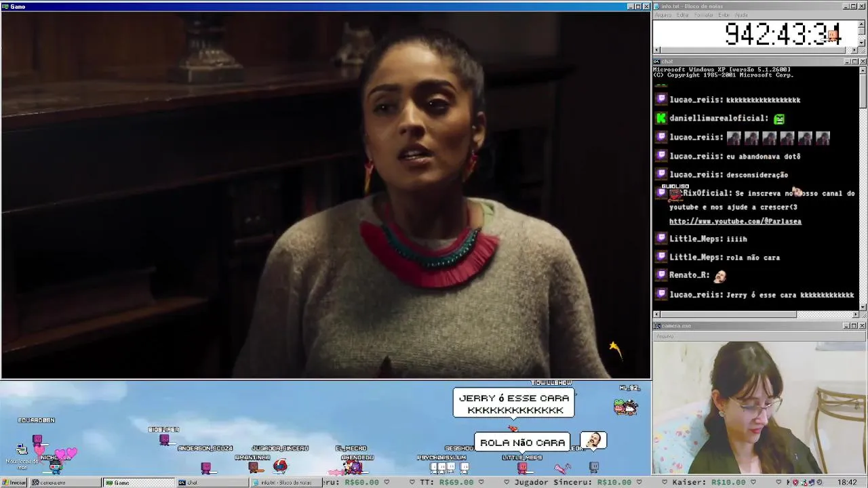
Task: Switch to camera.exe in the taskbar
Action: [65, 483]
